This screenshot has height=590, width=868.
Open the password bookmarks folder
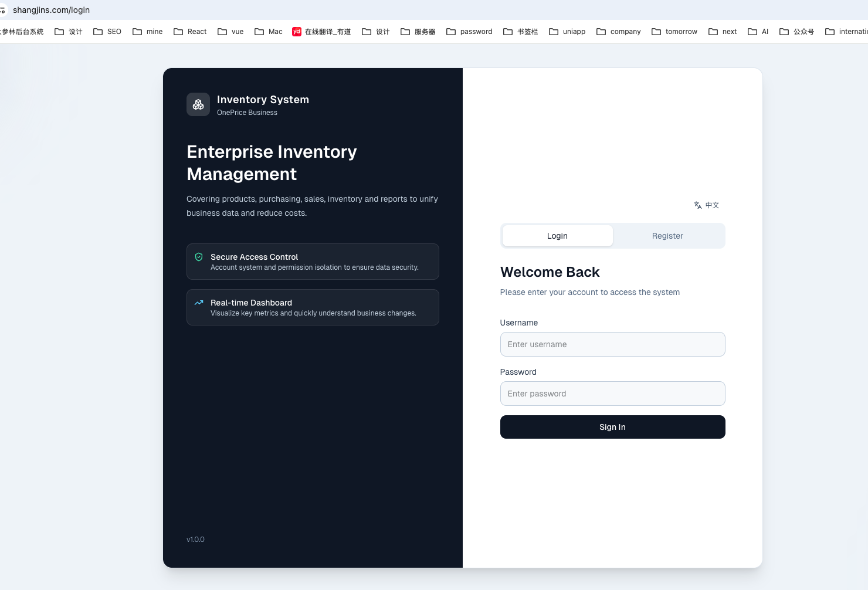click(469, 32)
